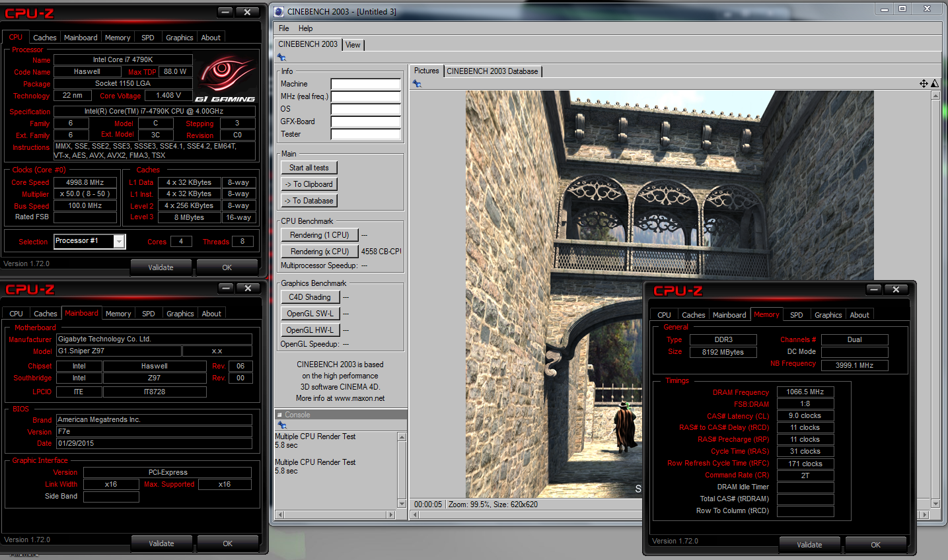Open Memory tab in top CPU-Z window
This screenshot has height=560, width=948.
click(118, 38)
